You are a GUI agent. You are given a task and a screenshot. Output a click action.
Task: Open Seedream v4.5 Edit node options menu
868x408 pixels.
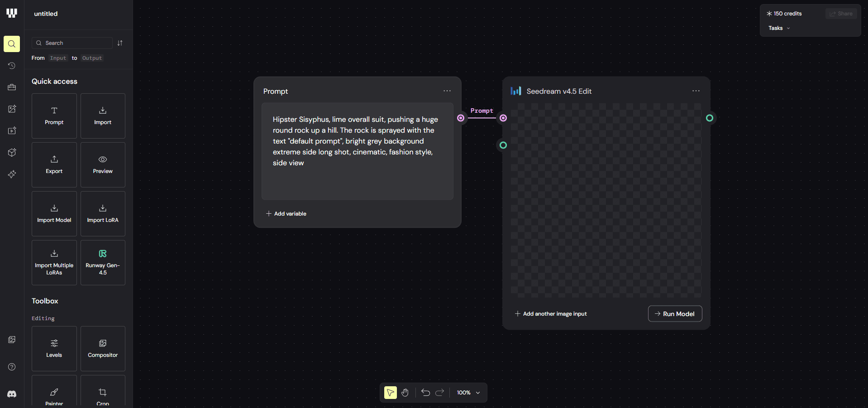coord(696,91)
